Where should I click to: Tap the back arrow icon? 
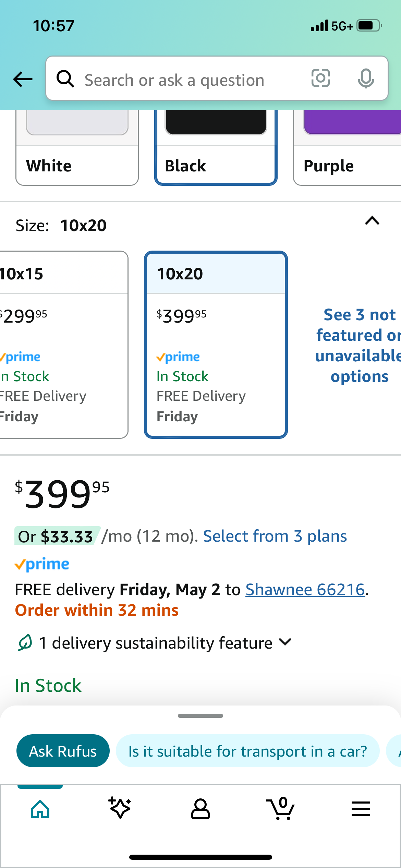[23, 79]
